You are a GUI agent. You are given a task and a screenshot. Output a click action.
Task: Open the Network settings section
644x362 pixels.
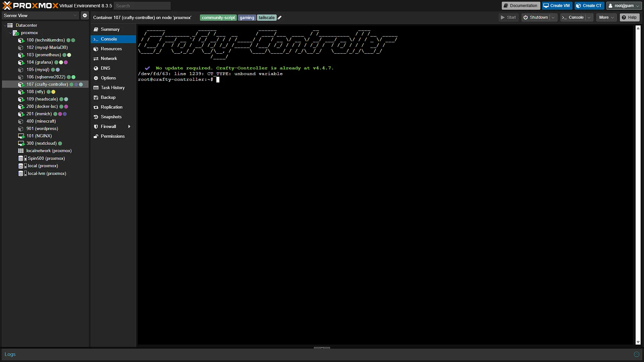pyautogui.click(x=113, y=59)
